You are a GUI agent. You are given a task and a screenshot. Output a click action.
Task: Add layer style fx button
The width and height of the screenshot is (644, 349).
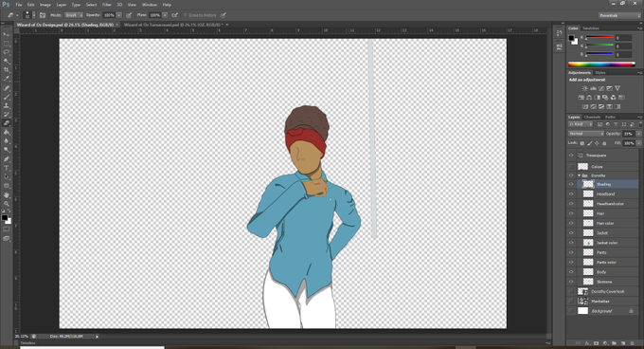(x=587, y=342)
